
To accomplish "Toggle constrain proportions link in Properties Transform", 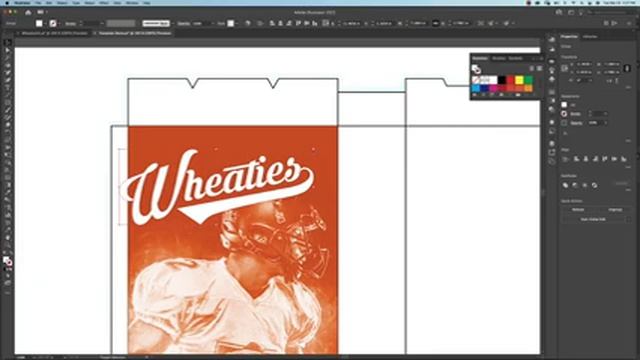I will [x=627, y=68].
